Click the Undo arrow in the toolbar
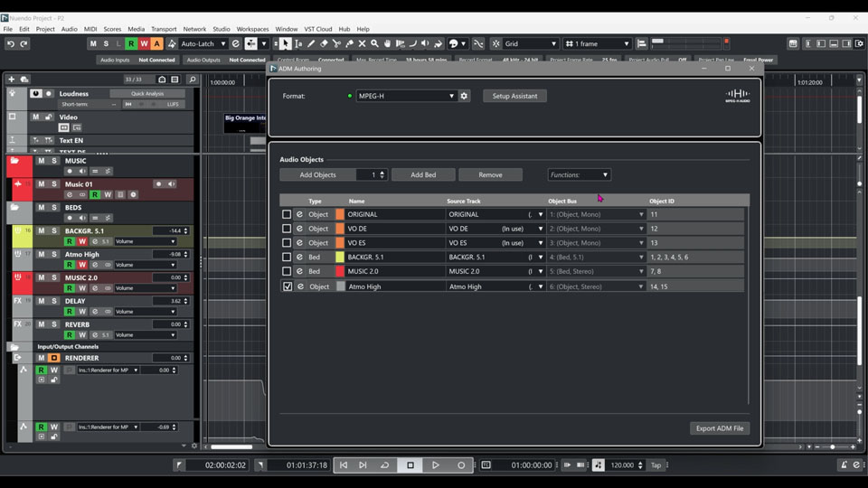868x488 pixels. coord(11,43)
